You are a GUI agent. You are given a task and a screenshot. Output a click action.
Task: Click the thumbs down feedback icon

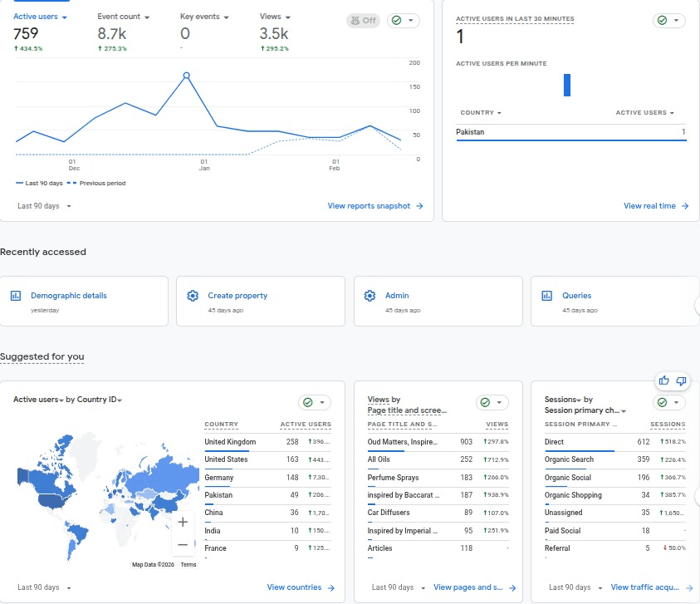681,381
